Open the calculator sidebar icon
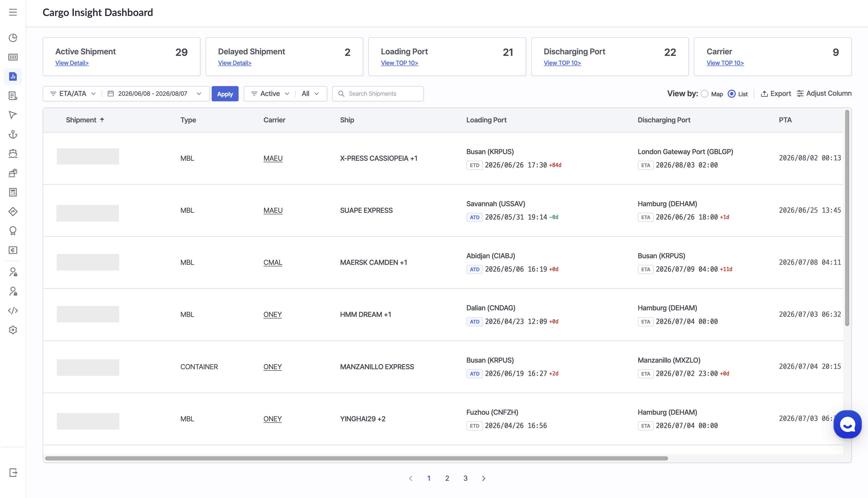Image resolution: width=868 pixels, height=498 pixels. click(13, 192)
